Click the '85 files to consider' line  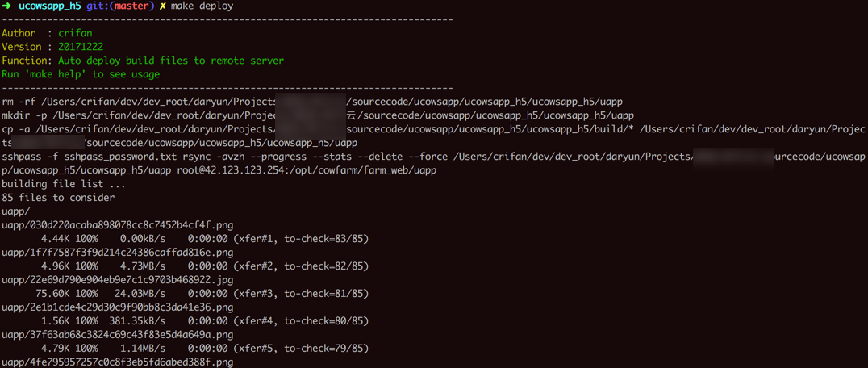(x=58, y=198)
